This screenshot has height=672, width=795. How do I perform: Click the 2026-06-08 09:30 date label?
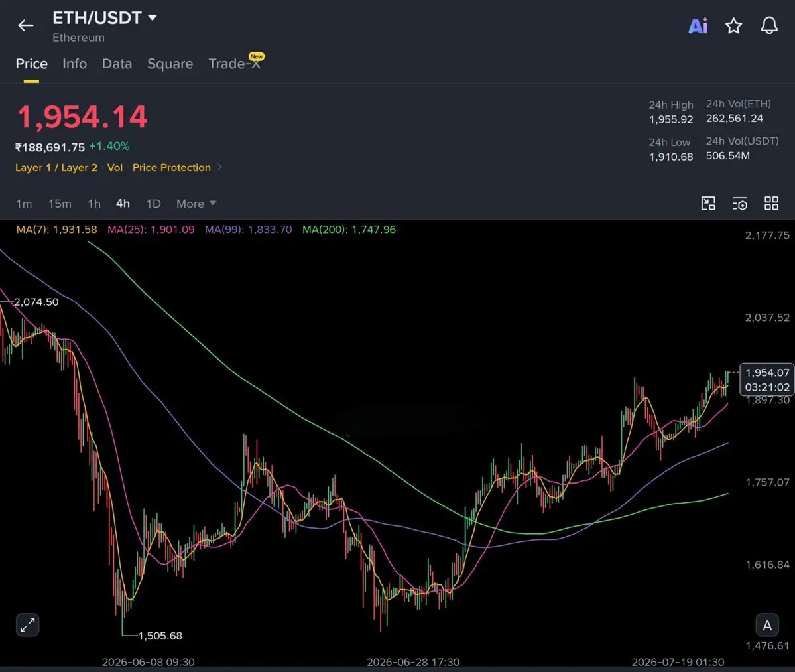[148, 662]
